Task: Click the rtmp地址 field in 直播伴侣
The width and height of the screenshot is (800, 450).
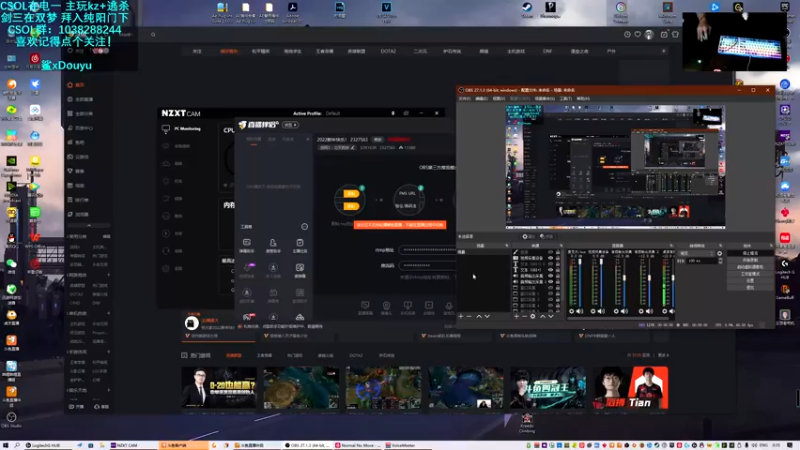Action: tap(428, 250)
